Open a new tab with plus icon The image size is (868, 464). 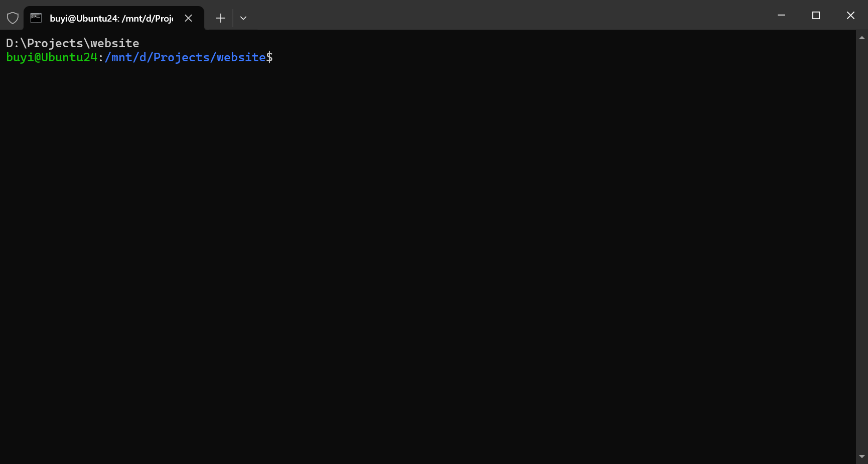coord(221,18)
